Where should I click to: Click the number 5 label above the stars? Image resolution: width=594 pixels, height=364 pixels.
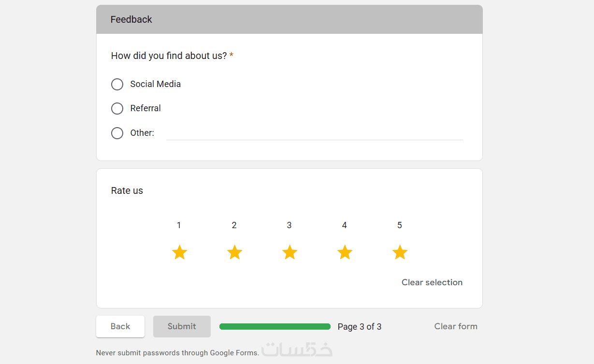pos(400,225)
